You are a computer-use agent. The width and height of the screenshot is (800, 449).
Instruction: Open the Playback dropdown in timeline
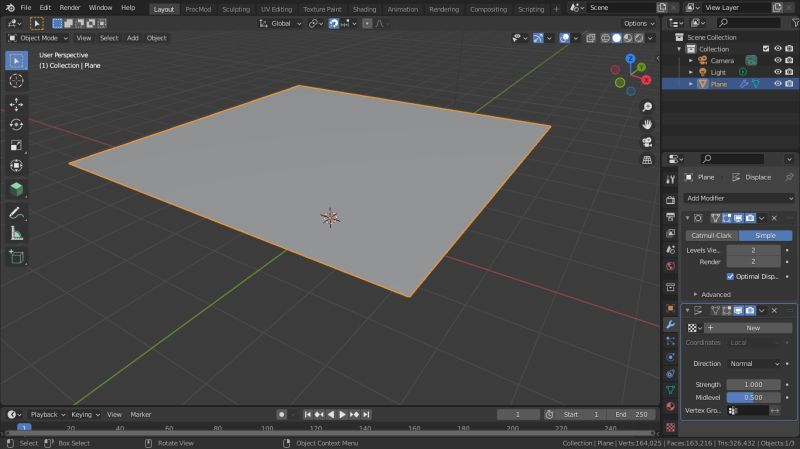(x=48, y=415)
